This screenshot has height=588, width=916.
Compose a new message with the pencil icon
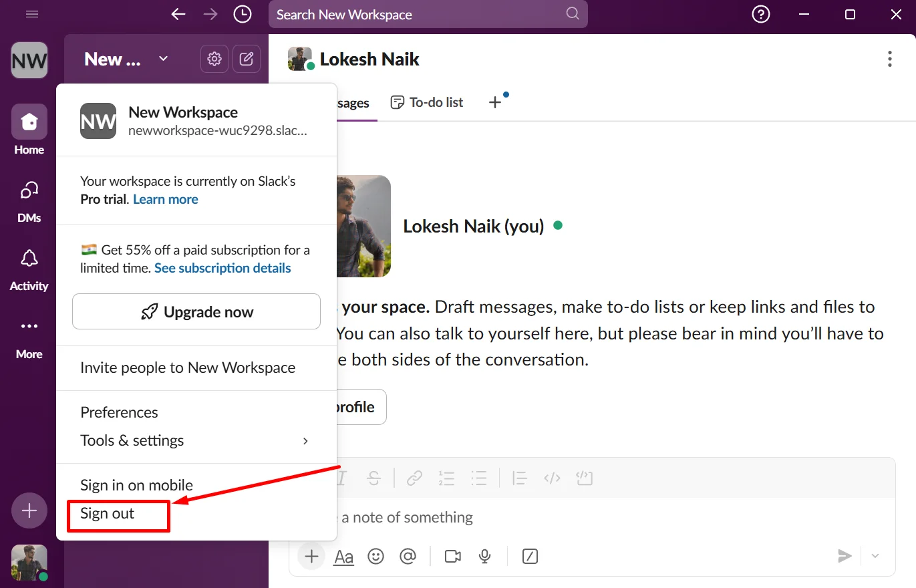tap(247, 59)
